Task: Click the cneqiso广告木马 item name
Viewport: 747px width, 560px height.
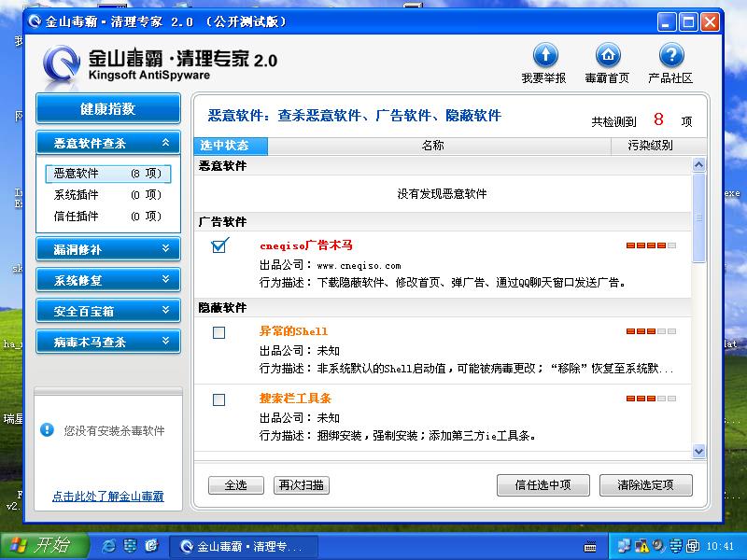Action: point(306,245)
